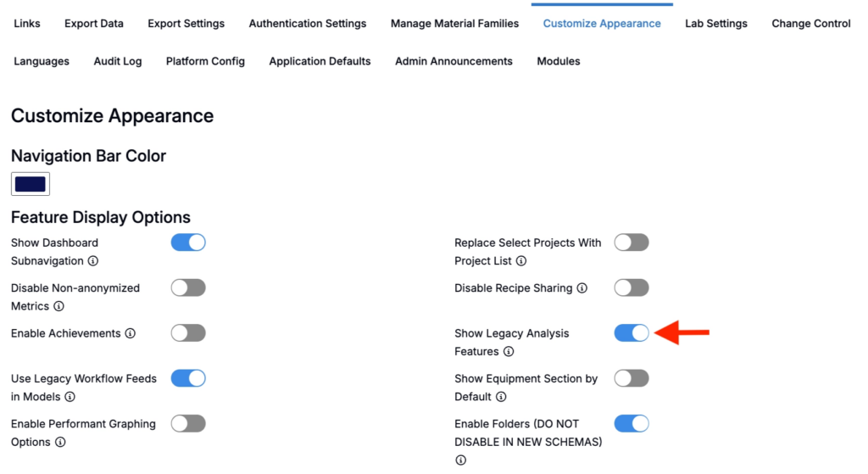
Task: Open the Lab Settings tab
Action: tap(716, 24)
